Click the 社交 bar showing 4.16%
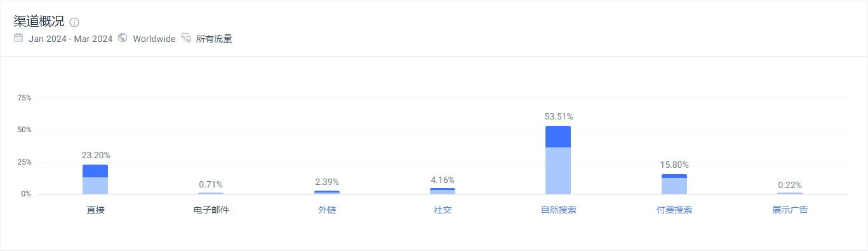Screen dimensions: 868x251 pos(443,191)
